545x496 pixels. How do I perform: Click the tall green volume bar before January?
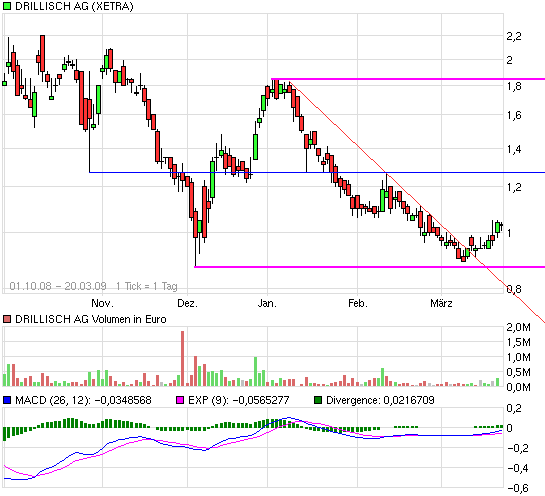(x=256, y=372)
